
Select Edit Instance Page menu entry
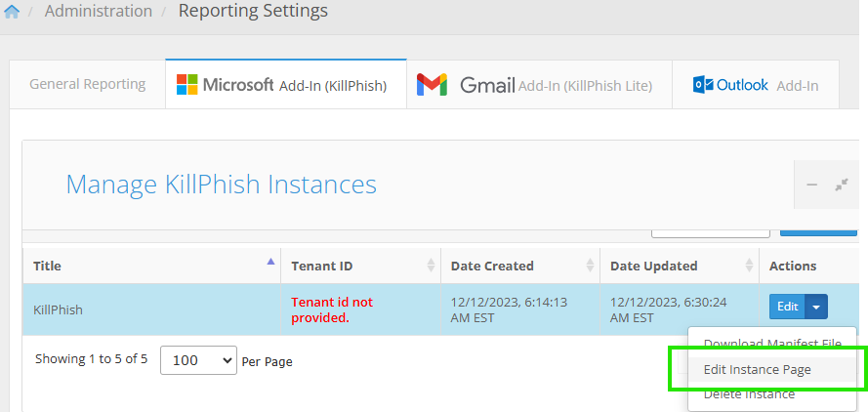point(772,369)
